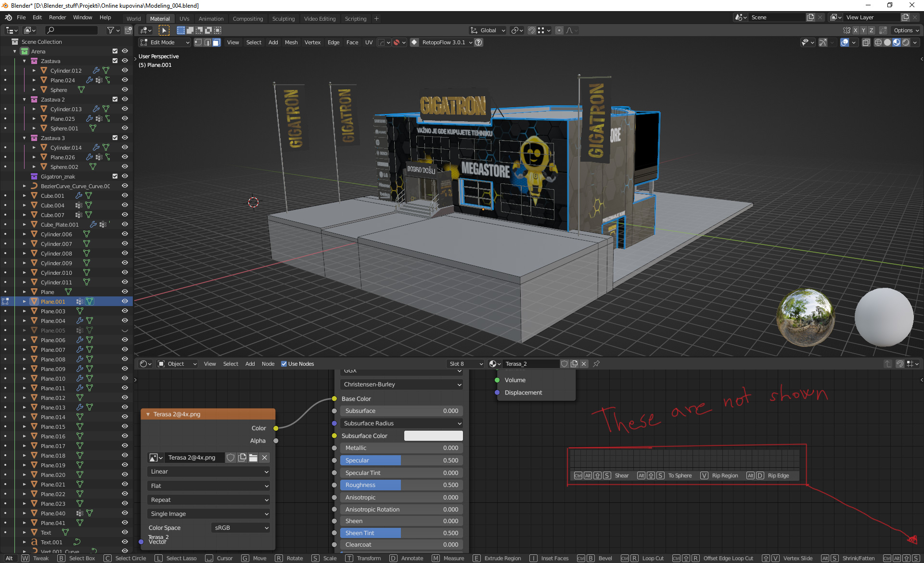Toggle viewport gizmos icon
Screen dimensions: 924x563
823,42
